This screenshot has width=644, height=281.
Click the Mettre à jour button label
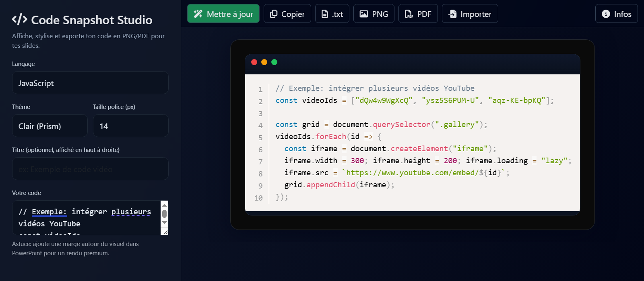230,14
